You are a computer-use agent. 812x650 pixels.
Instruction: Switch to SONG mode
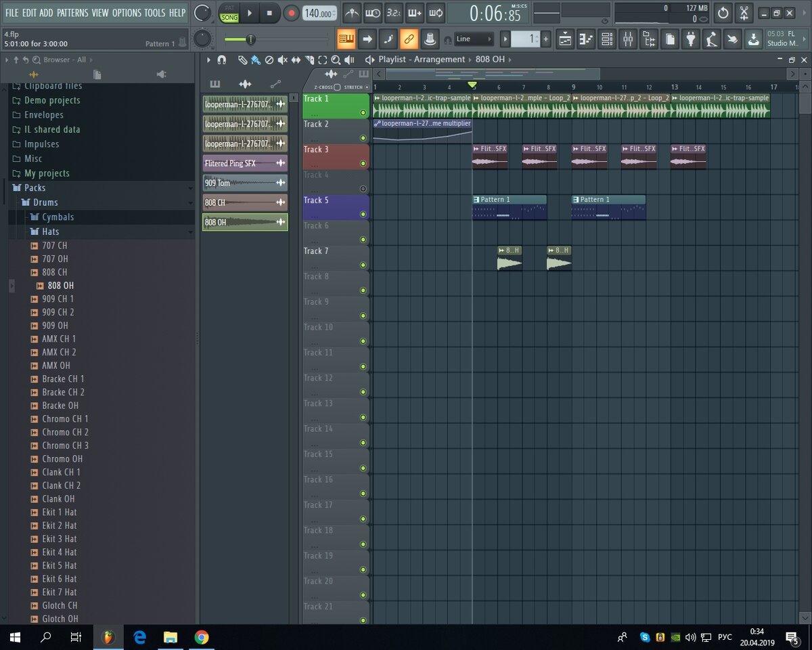[x=229, y=17]
